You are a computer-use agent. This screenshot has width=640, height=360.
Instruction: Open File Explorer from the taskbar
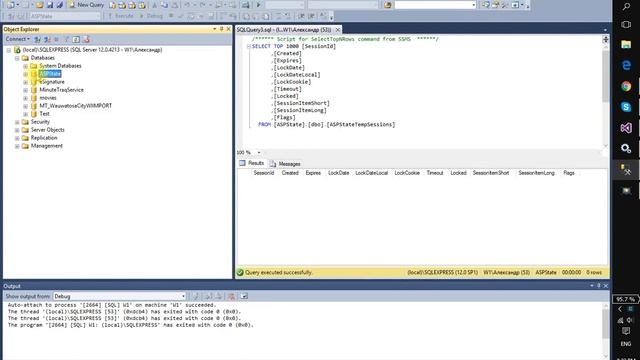click(x=626, y=44)
